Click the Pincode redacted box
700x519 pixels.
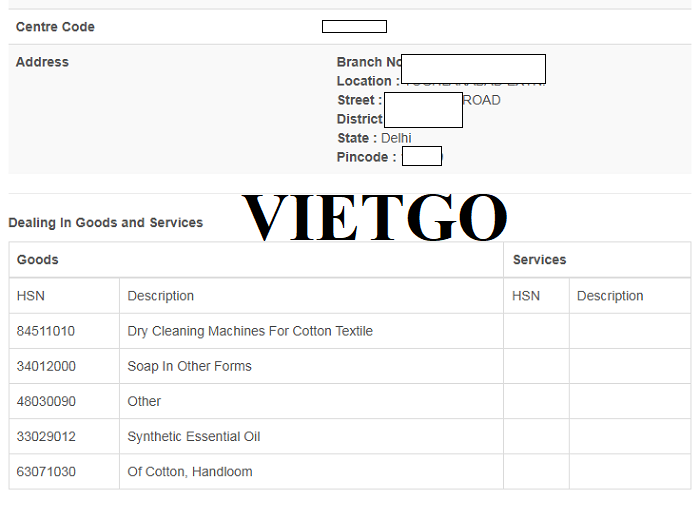[x=422, y=156]
